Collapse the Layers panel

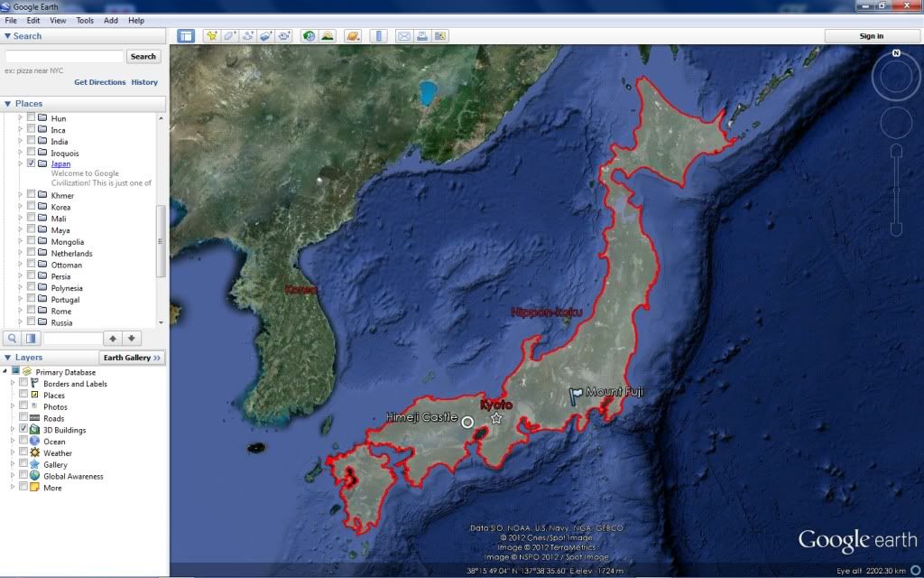coord(7,358)
